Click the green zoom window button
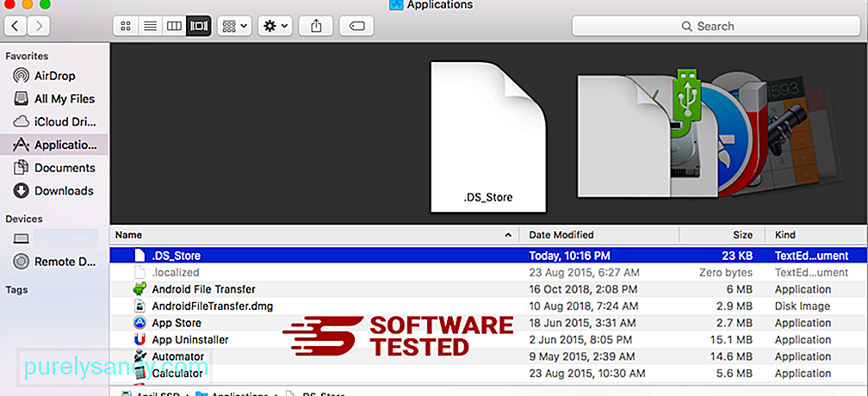This screenshot has width=868, height=396. click(46, 4)
